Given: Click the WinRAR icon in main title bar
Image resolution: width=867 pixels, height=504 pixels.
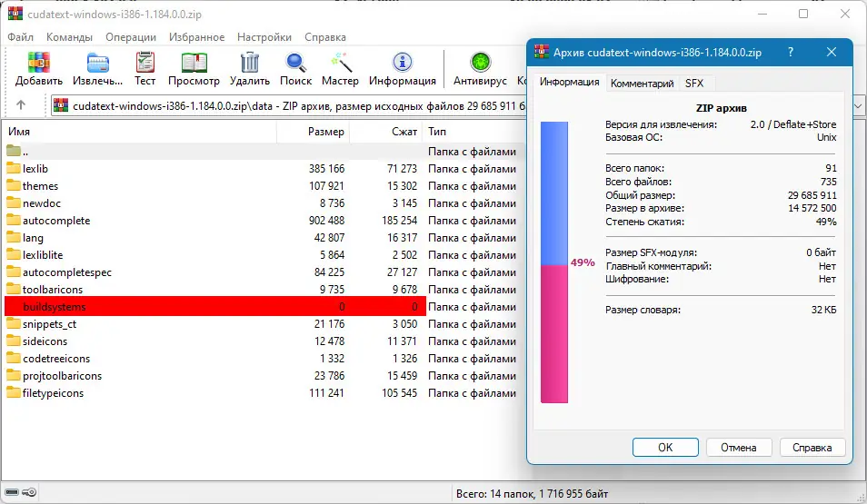Looking at the screenshot, I should 15,14.
